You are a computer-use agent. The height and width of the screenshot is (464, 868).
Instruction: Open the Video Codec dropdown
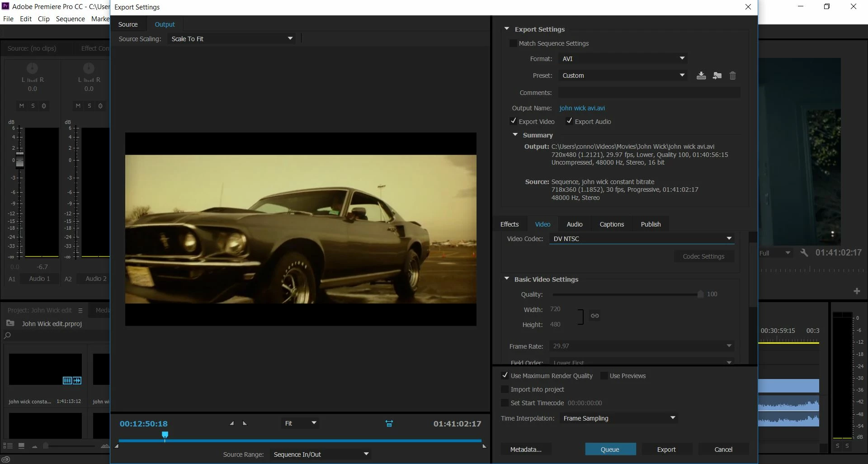[x=642, y=239]
